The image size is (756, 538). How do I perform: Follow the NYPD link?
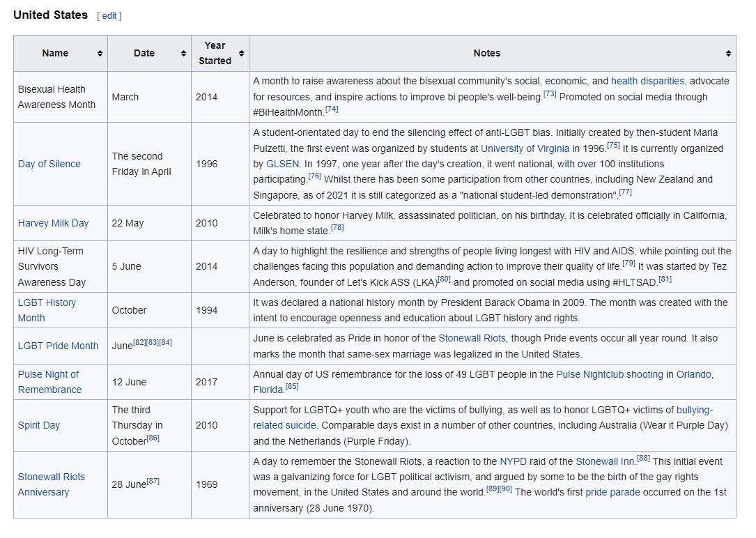point(513,461)
